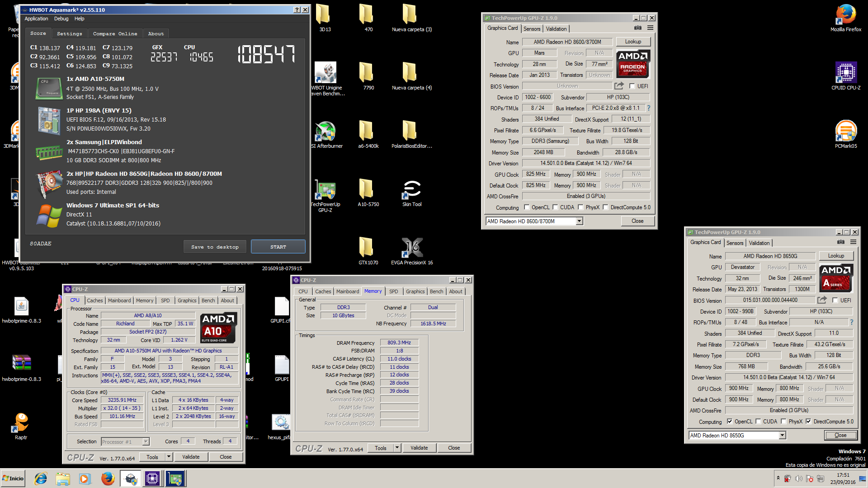Toggle OpenCL checkbox in top GPU-Z
This screenshot has height=488, width=868.
(526, 207)
